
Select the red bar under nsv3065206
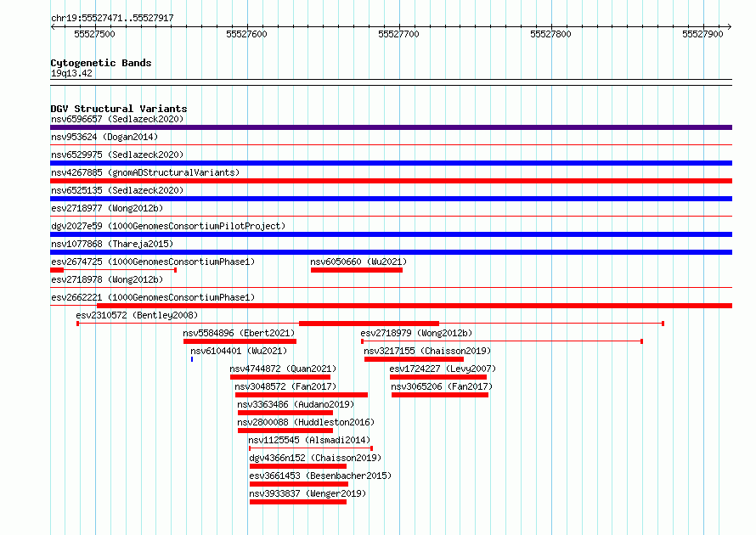click(440, 395)
